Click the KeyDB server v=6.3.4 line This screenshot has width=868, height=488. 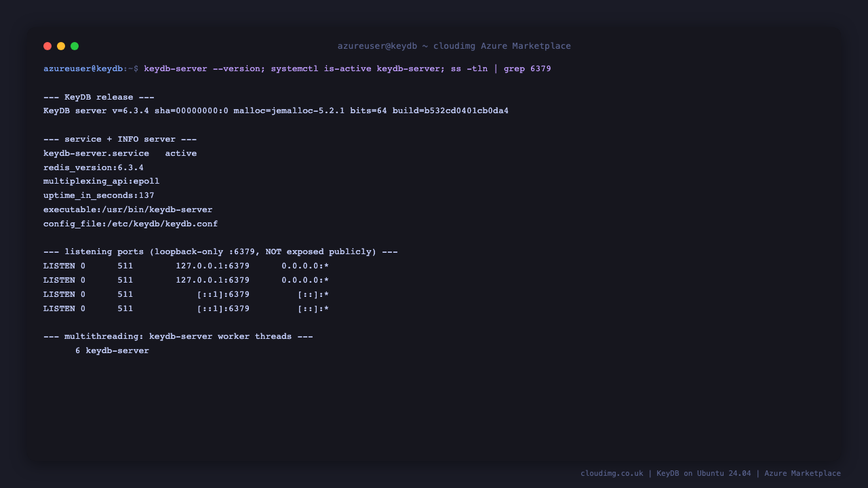tap(276, 111)
